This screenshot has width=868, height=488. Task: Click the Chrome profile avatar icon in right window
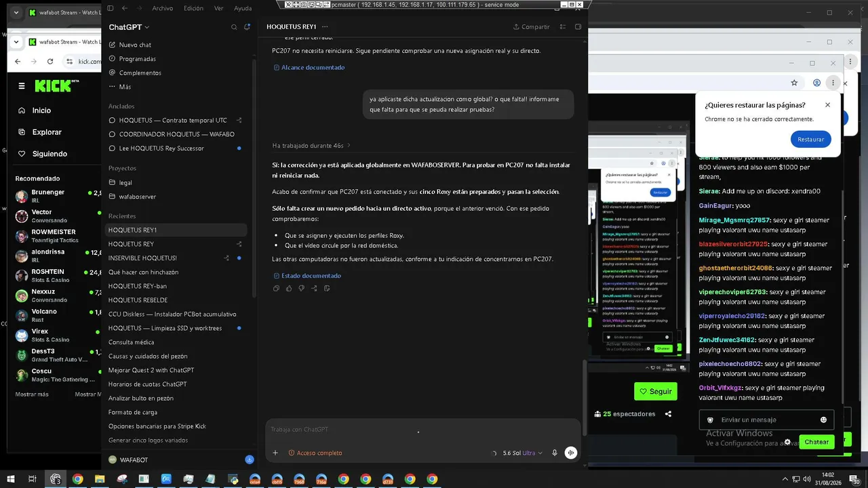point(816,83)
